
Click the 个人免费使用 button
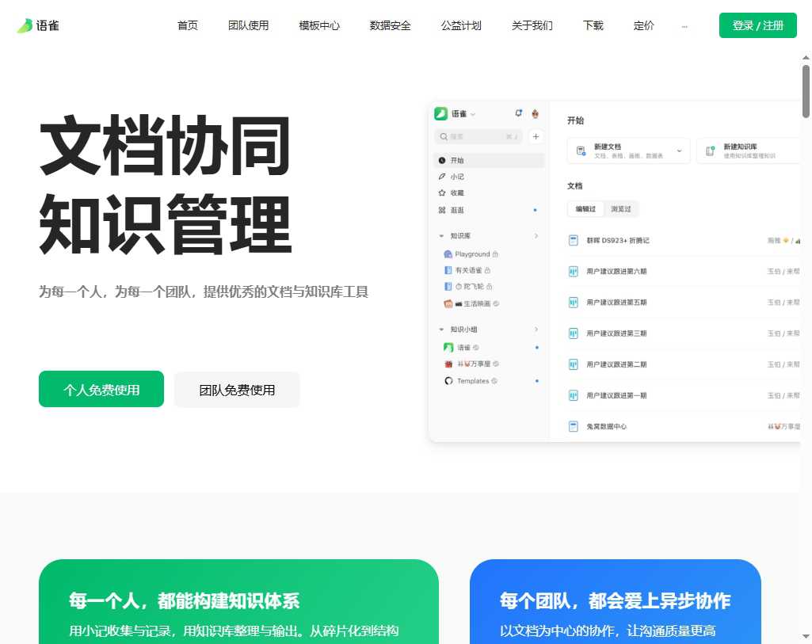coord(101,389)
